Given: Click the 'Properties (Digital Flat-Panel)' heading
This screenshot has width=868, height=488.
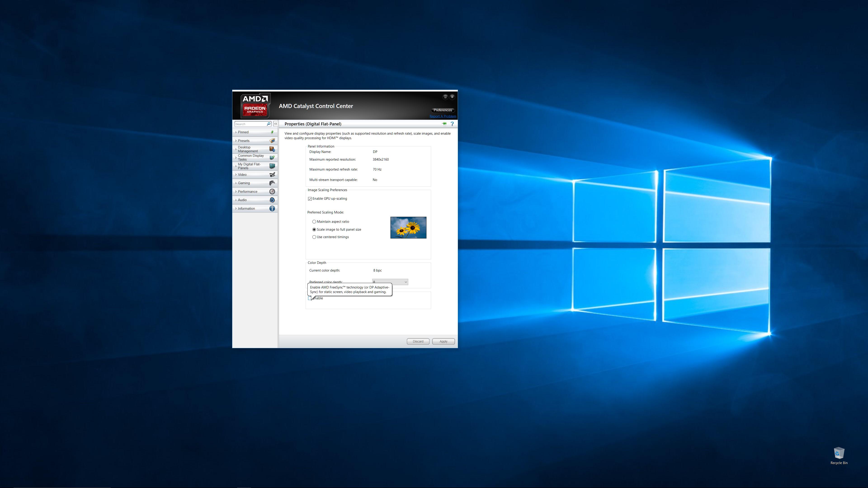Looking at the screenshot, I should (x=313, y=124).
